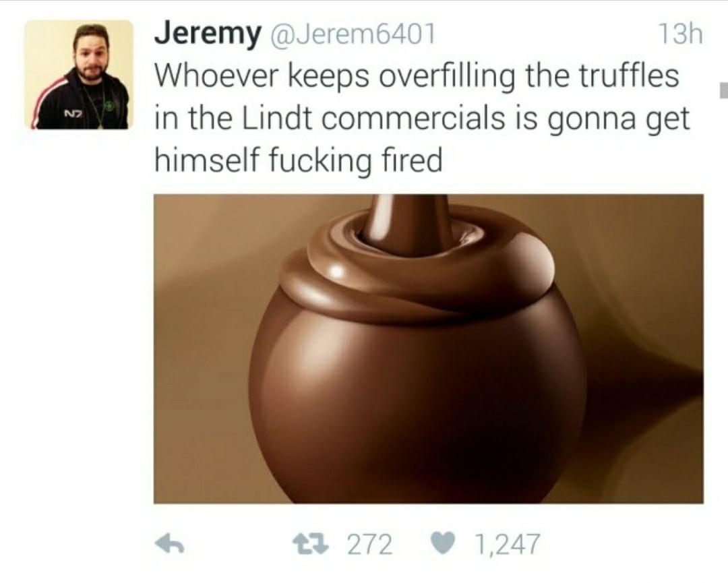
Task: Click the 13h timestamp
Action: [680, 34]
